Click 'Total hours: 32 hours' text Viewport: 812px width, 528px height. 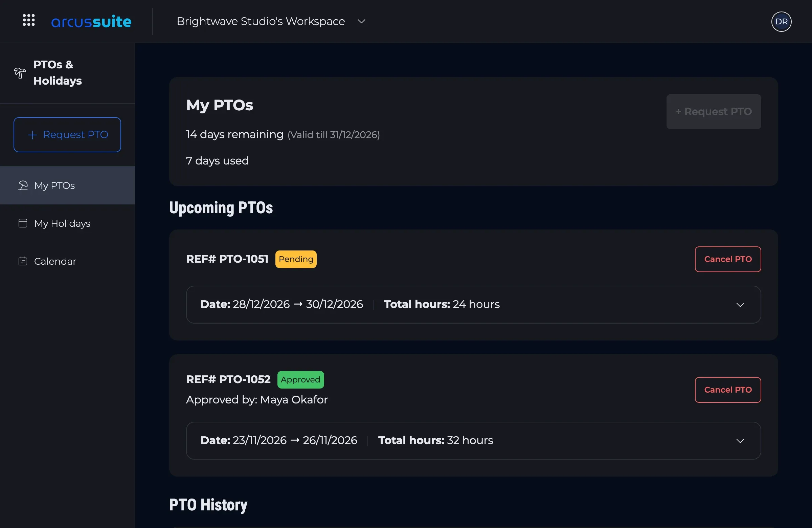[436, 441]
